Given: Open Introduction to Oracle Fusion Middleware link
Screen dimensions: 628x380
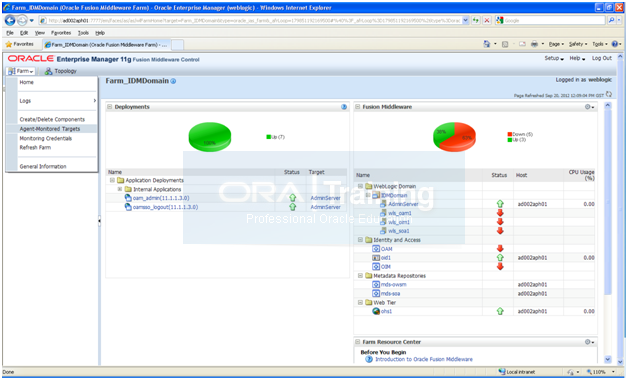Looking at the screenshot, I should [x=424, y=359].
